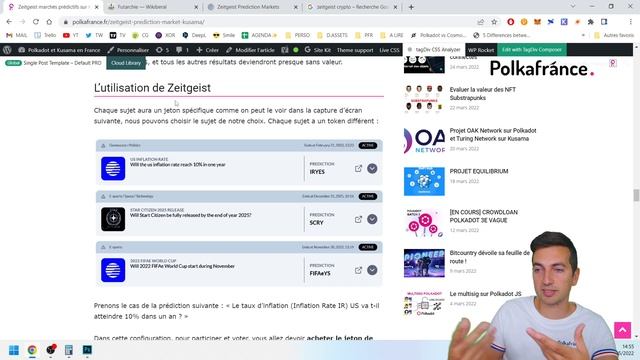The image size is (640, 360).
Task: Open Personnaliser in the admin bar
Action: (128, 50)
